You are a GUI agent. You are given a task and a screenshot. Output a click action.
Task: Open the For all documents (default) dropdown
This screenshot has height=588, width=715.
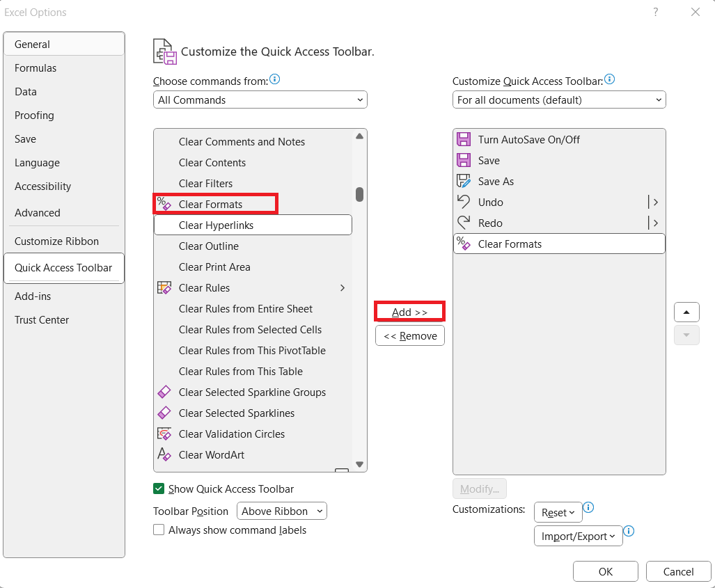click(x=559, y=100)
